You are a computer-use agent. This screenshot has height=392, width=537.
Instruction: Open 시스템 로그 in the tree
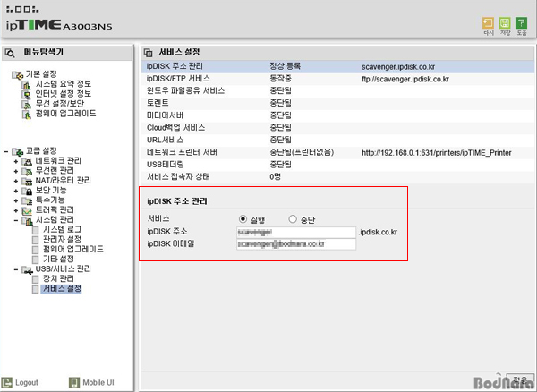click(x=62, y=230)
